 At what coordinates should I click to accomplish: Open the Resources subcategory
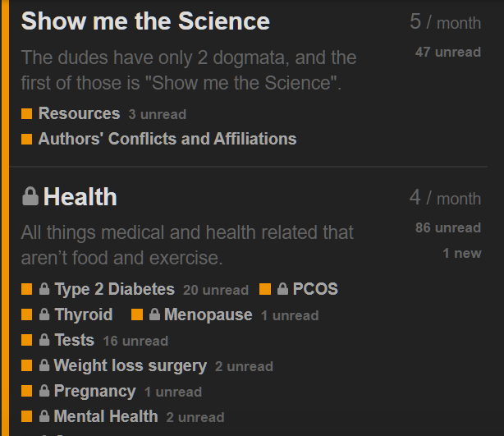[79, 113]
